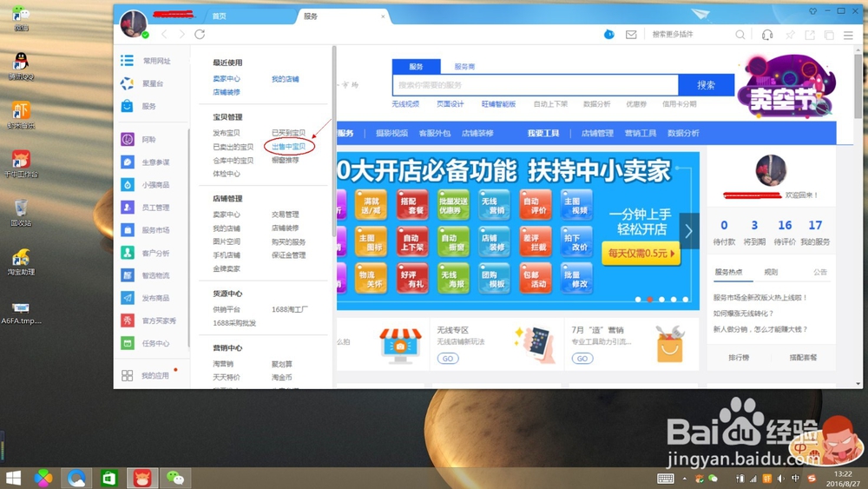Click the magnifier icon beside plugin search
This screenshot has width=868, height=489.
(x=740, y=35)
